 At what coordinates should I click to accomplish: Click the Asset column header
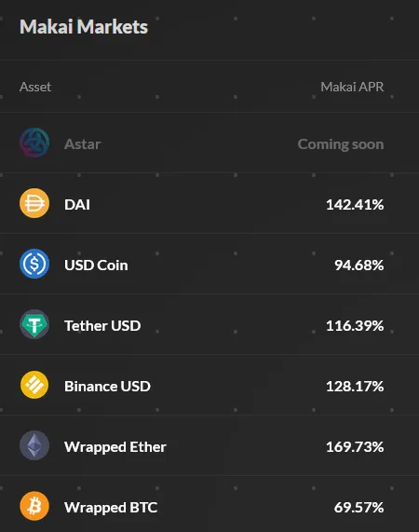[35, 87]
